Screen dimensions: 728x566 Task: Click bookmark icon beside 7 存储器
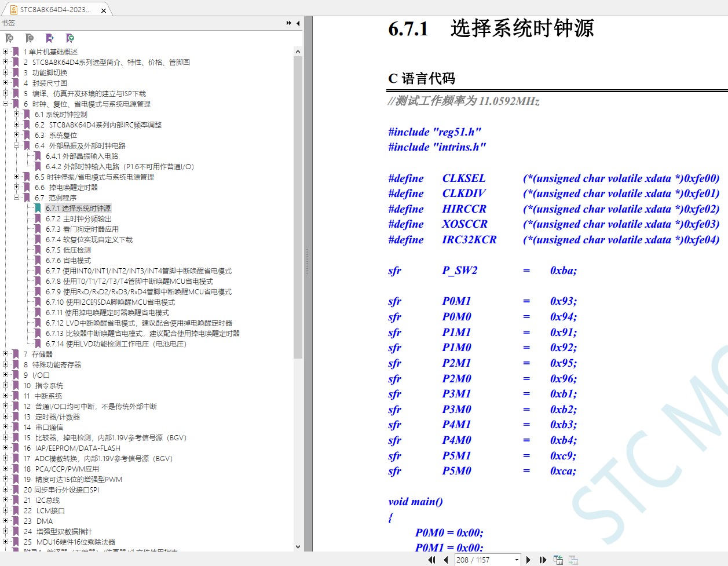tap(16, 354)
